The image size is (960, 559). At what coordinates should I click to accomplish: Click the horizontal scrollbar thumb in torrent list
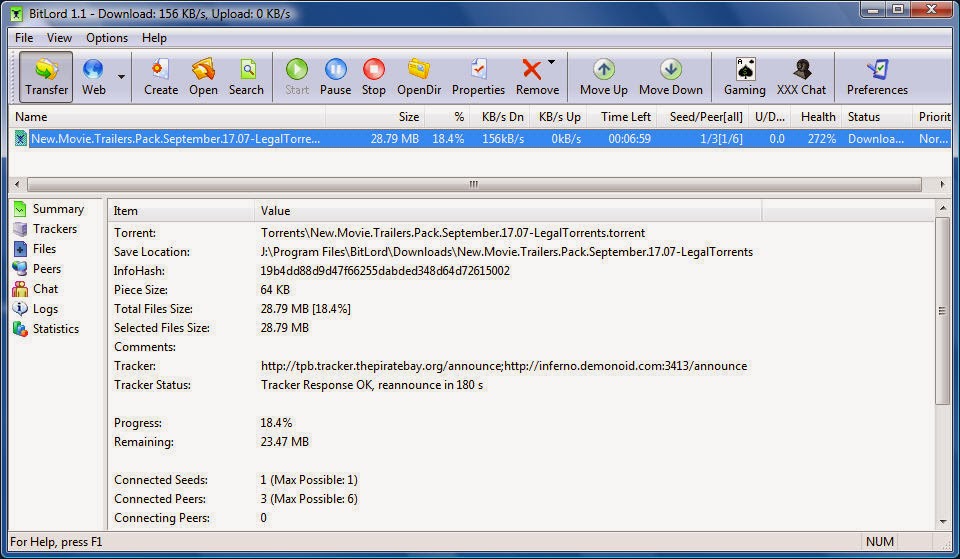coord(474,184)
